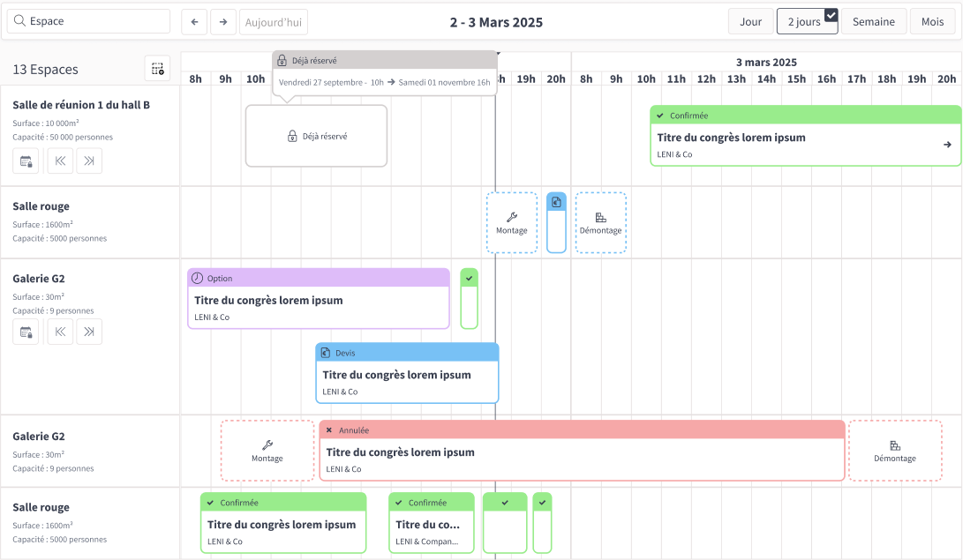Viewport: 963px width, 560px height.
Task: Jump to first booking of Salle de réunion 1
Action: click(x=60, y=161)
